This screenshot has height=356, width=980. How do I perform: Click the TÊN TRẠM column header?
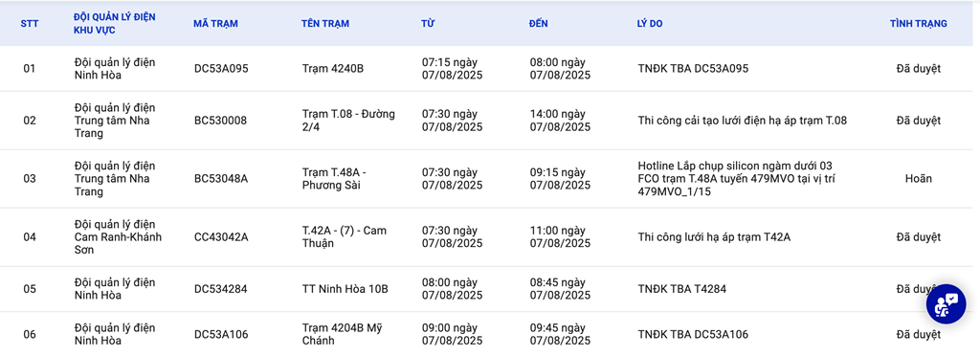[325, 24]
